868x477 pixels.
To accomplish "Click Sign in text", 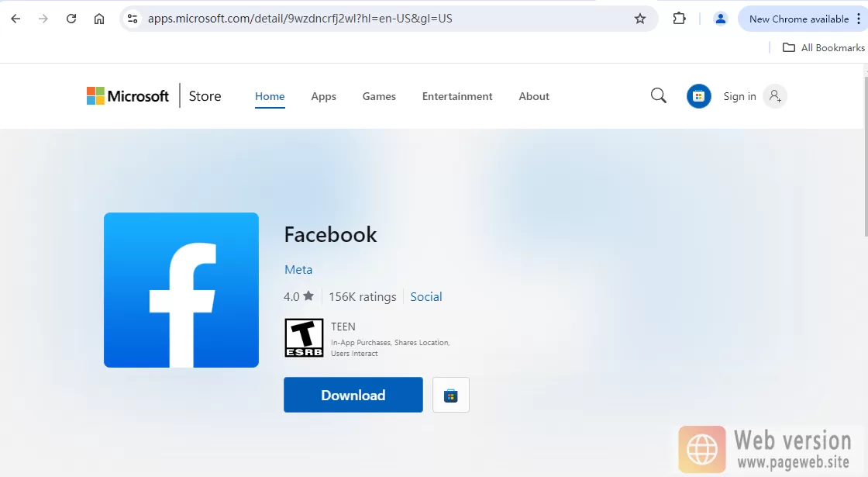I will (x=739, y=96).
